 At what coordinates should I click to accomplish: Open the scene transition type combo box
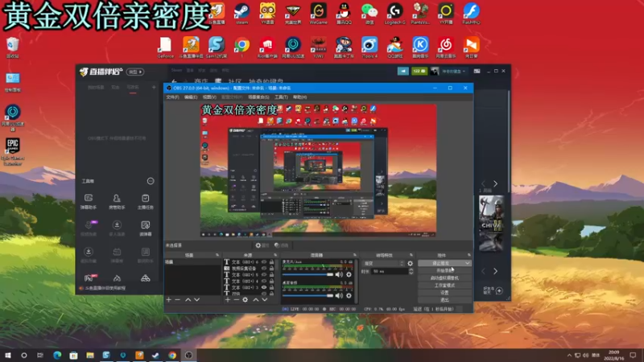tap(384, 264)
